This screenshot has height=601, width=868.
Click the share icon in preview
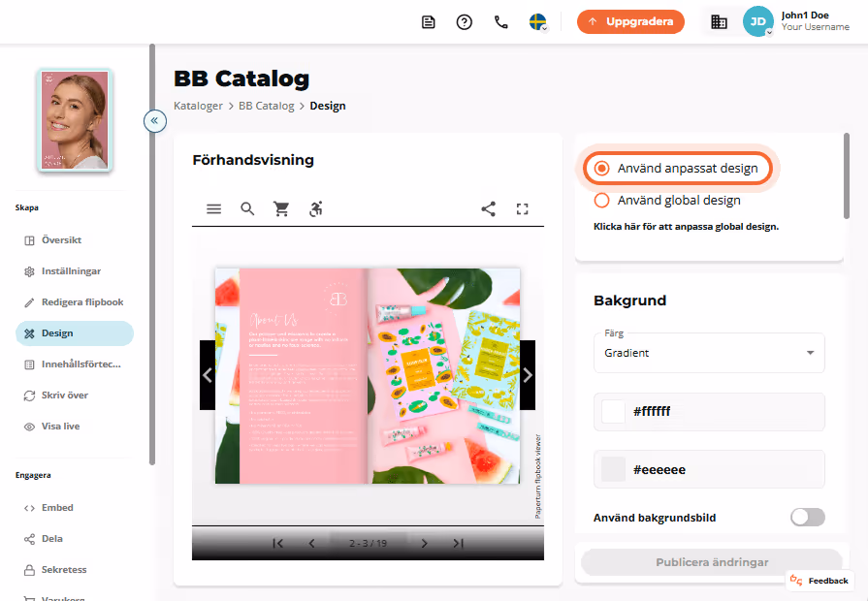(x=488, y=208)
